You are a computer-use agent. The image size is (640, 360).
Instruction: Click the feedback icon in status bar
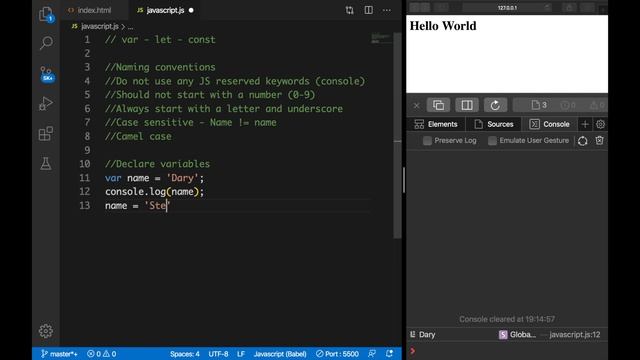point(372,354)
